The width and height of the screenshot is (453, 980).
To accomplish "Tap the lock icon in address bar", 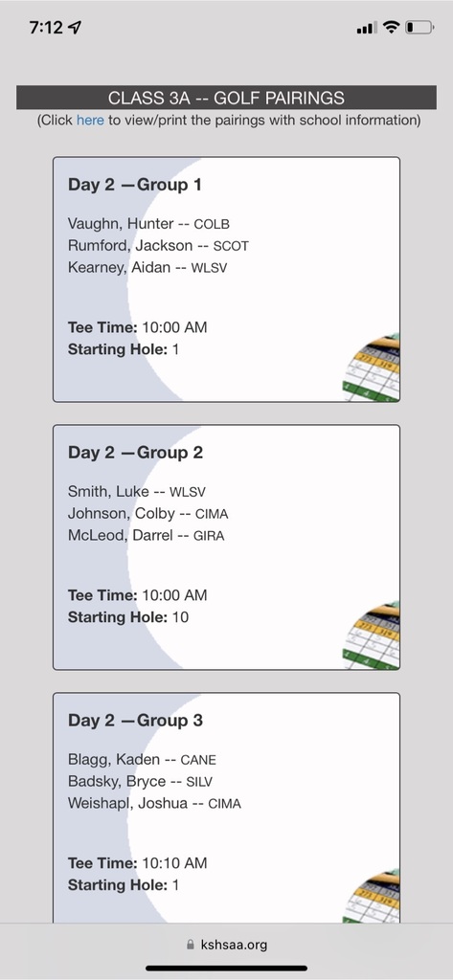I will pyautogui.click(x=191, y=945).
